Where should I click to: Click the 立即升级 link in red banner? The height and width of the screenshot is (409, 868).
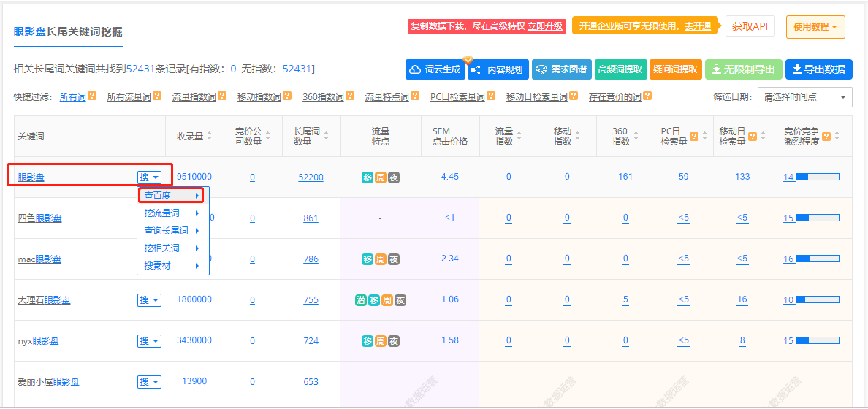coord(545,26)
